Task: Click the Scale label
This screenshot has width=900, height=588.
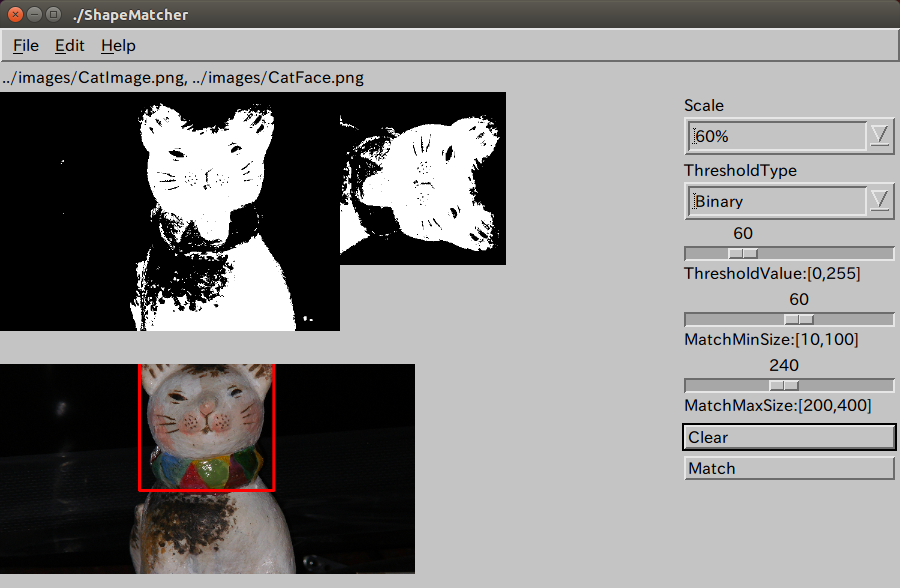Action: click(x=704, y=106)
